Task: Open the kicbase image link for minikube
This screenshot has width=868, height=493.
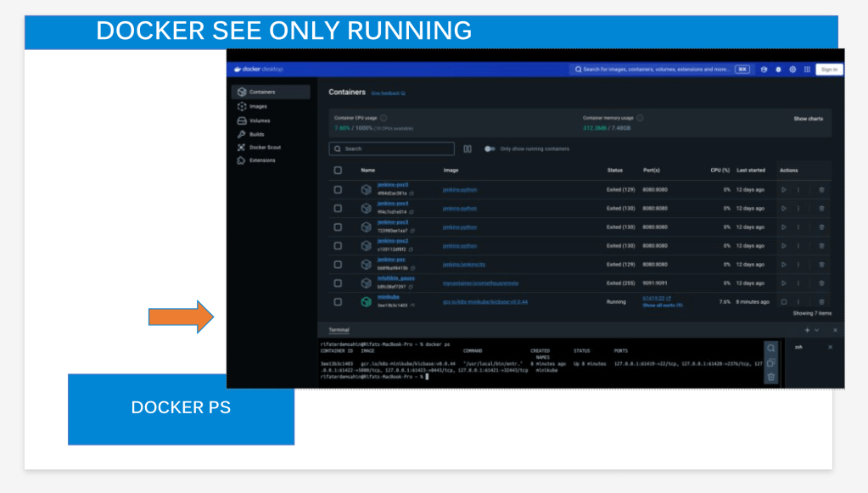Action: tap(485, 302)
